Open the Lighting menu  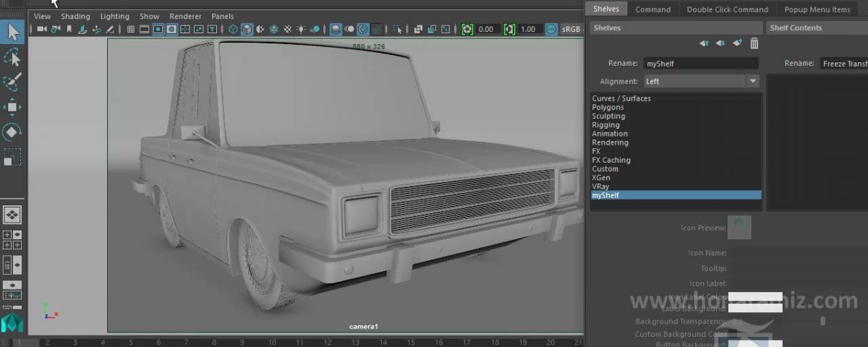pos(114,16)
